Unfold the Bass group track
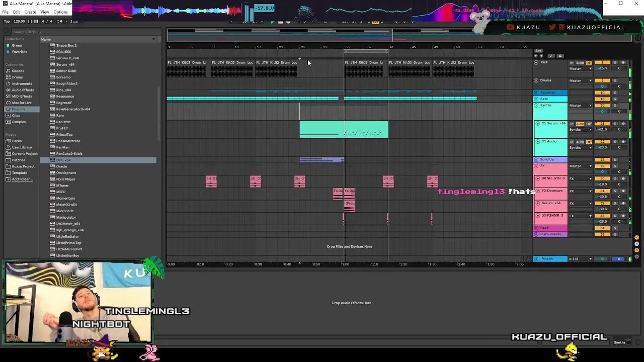 click(536, 99)
